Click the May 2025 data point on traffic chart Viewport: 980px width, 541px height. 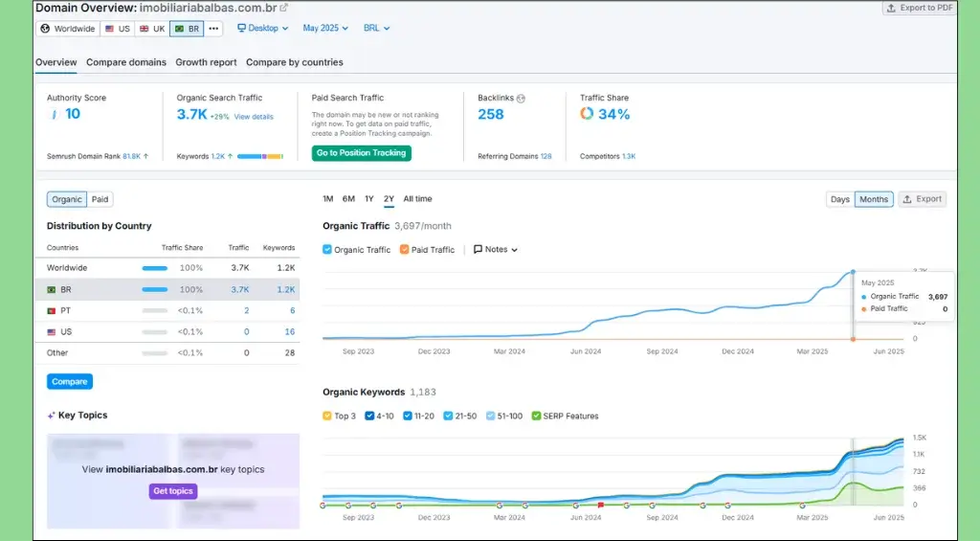tap(853, 273)
